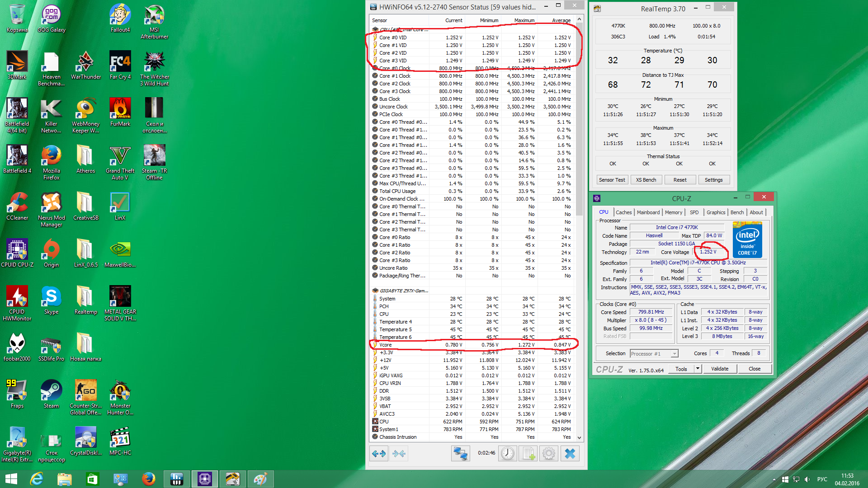
Task: Click HWiNFO expand-columns arrows icon
Action: point(379,453)
